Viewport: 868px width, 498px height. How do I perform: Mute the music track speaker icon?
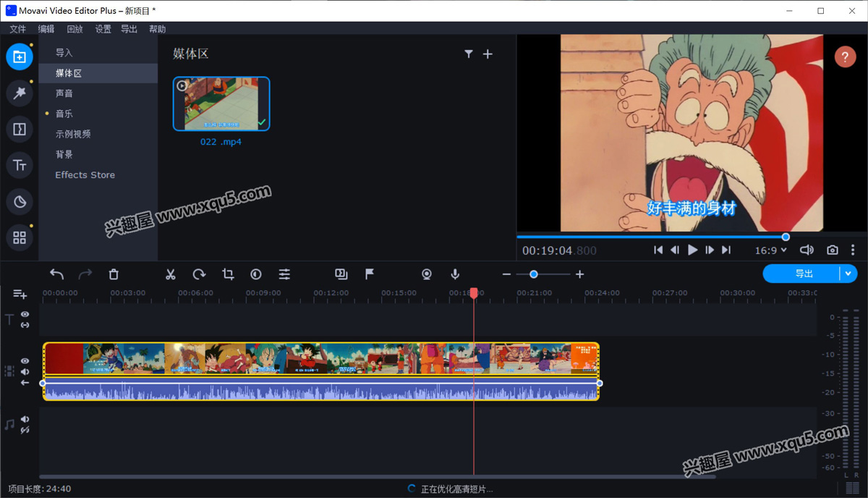pos(25,419)
